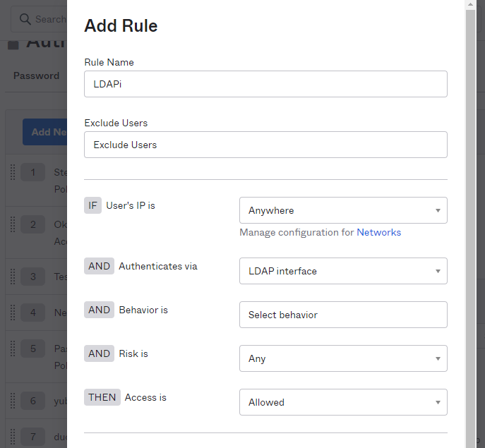The width and height of the screenshot is (485, 448).
Task: Click the search magnifier icon
Action: (25, 19)
